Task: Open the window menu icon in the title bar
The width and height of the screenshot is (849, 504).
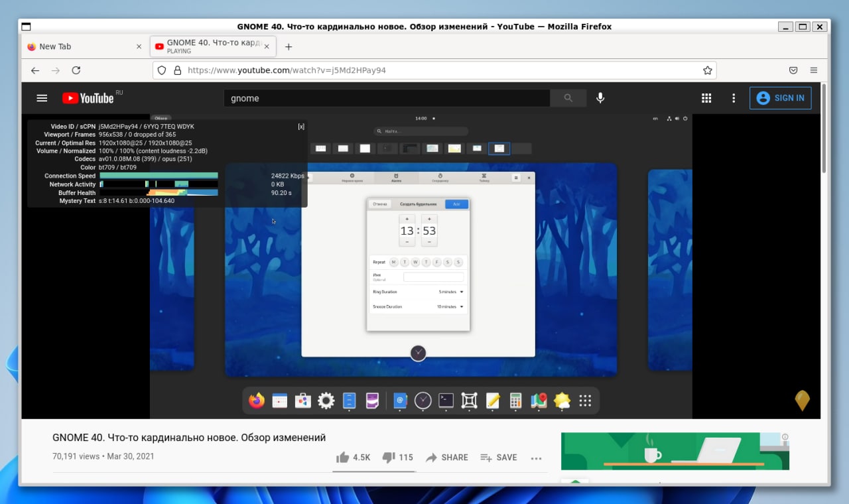Action: click(x=26, y=27)
